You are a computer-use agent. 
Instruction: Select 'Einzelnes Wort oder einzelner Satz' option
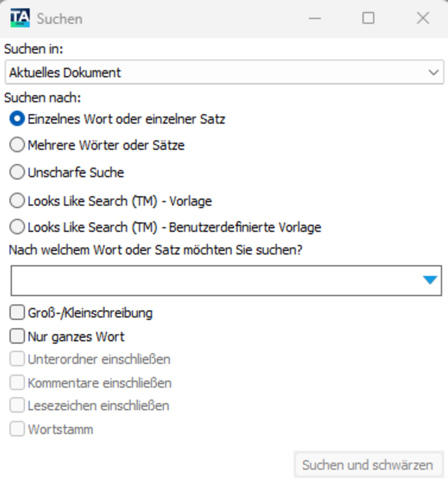click(x=17, y=119)
